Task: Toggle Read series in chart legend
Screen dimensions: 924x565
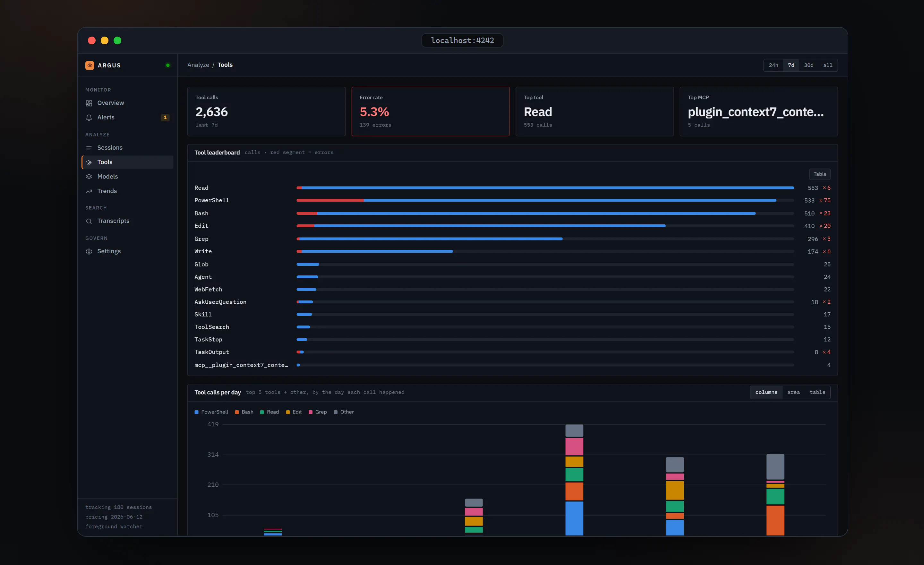Action: pos(269,412)
